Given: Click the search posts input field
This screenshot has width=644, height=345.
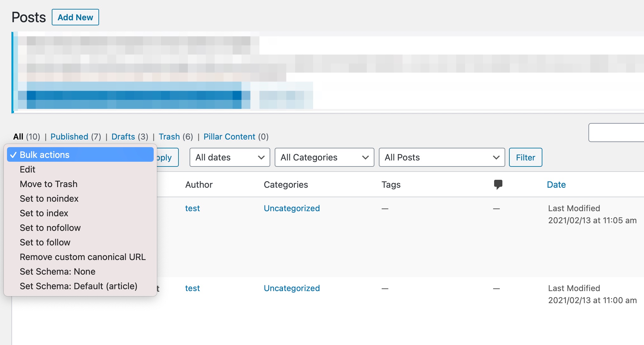Looking at the screenshot, I should coord(616,133).
